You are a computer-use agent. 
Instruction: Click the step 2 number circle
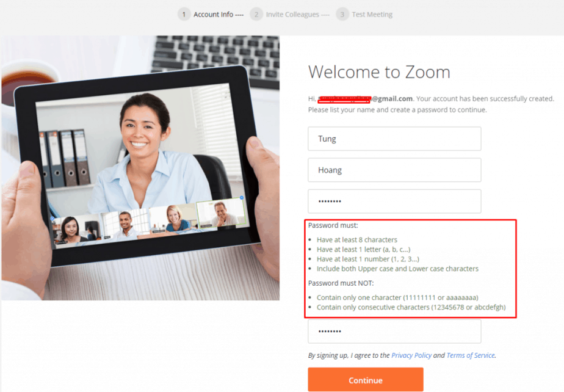[256, 15]
